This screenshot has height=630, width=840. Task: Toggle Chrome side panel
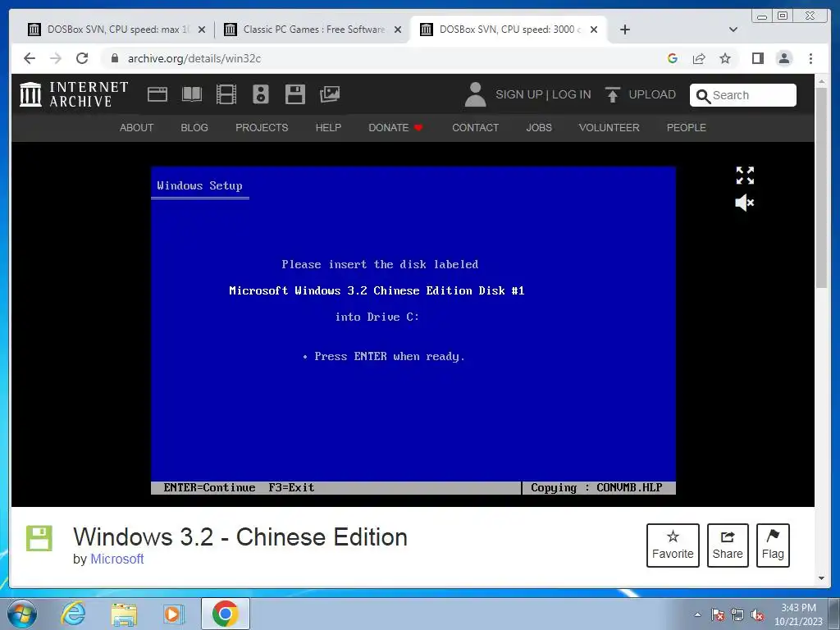[x=757, y=58]
